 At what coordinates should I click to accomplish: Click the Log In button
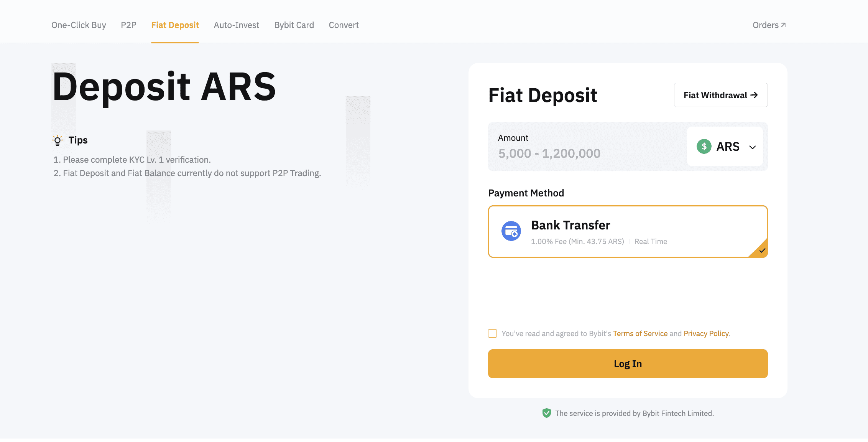[x=628, y=364]
